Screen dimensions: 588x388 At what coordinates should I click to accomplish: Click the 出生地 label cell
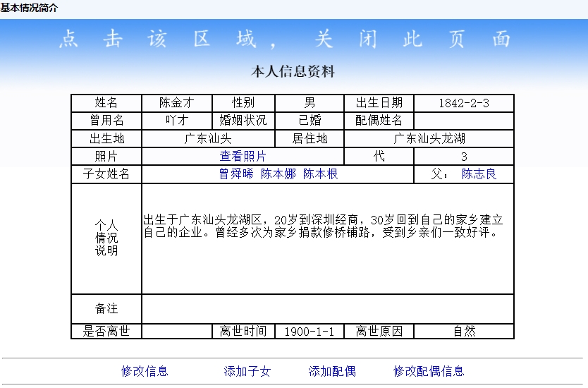tap(106, 138)
